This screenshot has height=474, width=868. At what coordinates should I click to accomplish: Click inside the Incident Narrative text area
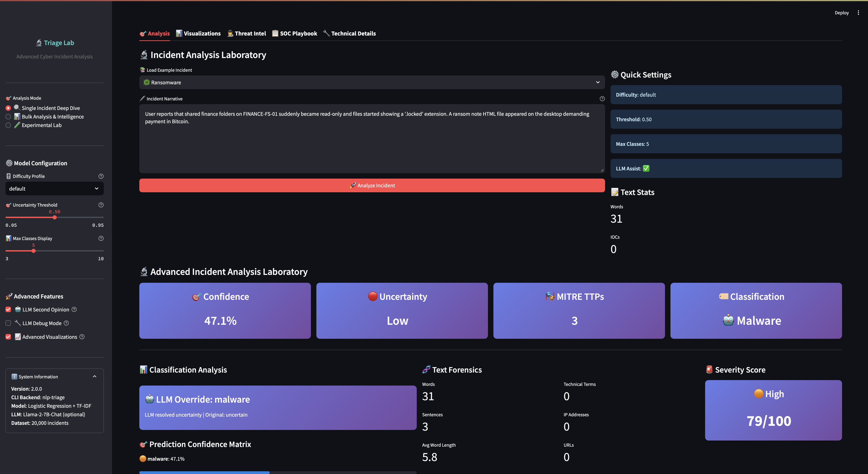371,138
